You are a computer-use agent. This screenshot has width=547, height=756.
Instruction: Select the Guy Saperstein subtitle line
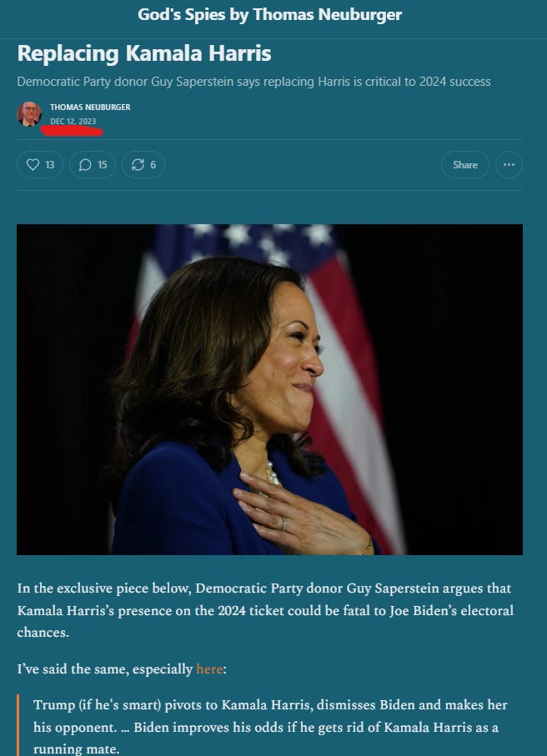click(253, 82)
